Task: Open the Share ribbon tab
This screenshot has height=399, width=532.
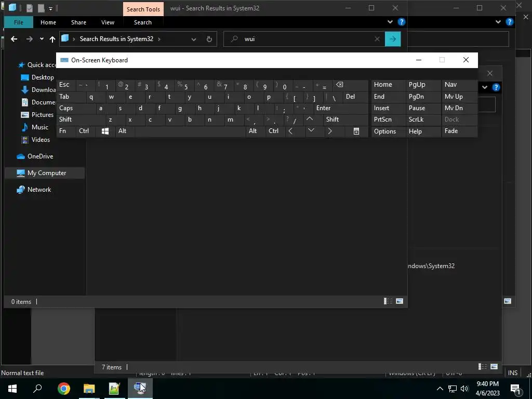Action: [78, 22]
